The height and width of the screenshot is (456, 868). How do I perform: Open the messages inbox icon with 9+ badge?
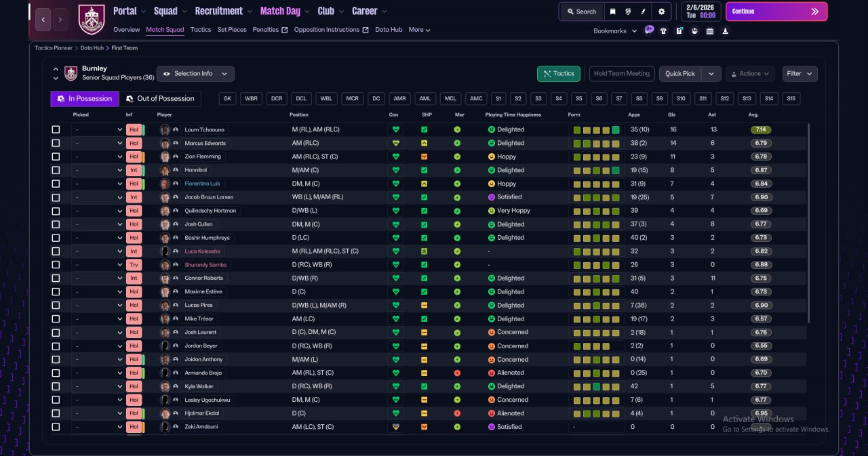tap(649, 30)
